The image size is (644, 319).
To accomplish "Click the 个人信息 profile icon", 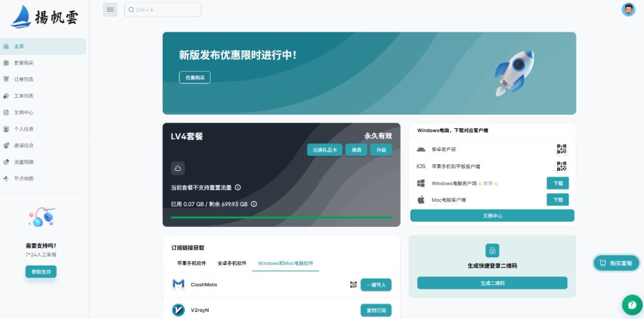I will 6,129.
